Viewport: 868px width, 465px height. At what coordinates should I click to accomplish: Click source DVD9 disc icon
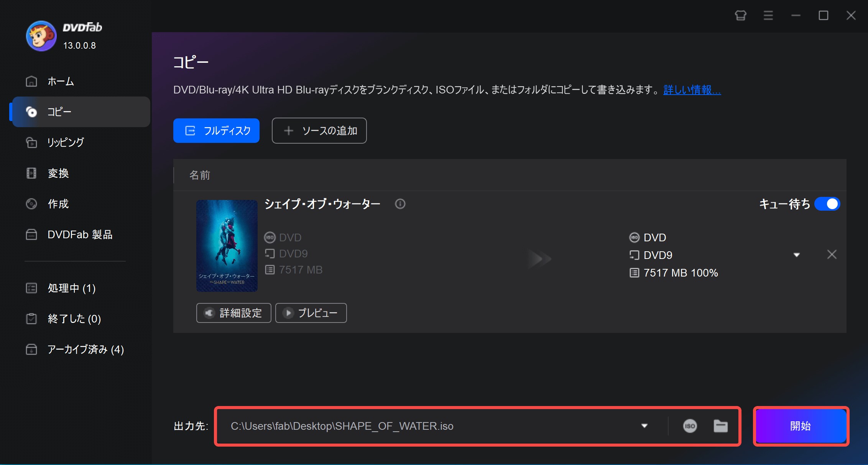tap(270, 254)
